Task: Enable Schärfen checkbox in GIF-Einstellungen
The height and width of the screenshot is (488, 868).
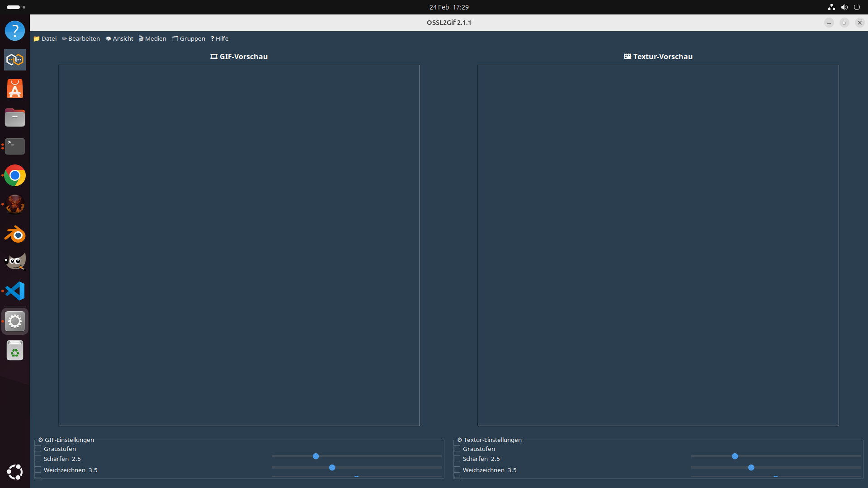Action: 38,459
